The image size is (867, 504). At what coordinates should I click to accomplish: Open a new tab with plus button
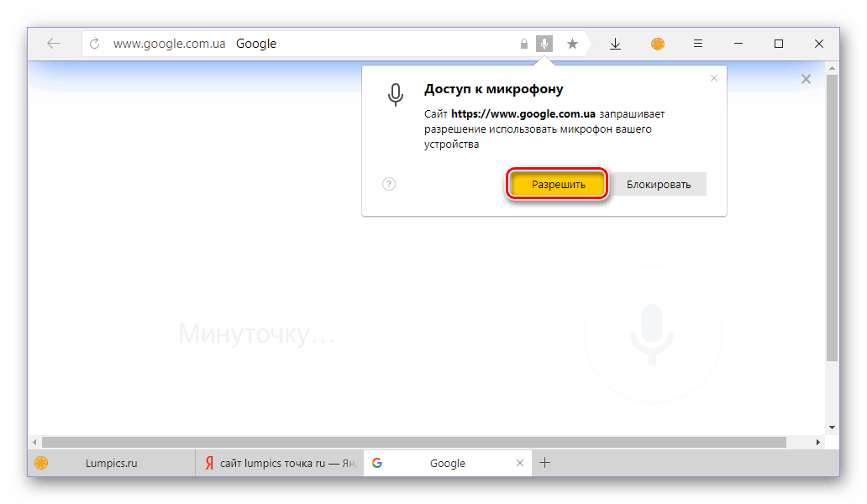point(544,463)
